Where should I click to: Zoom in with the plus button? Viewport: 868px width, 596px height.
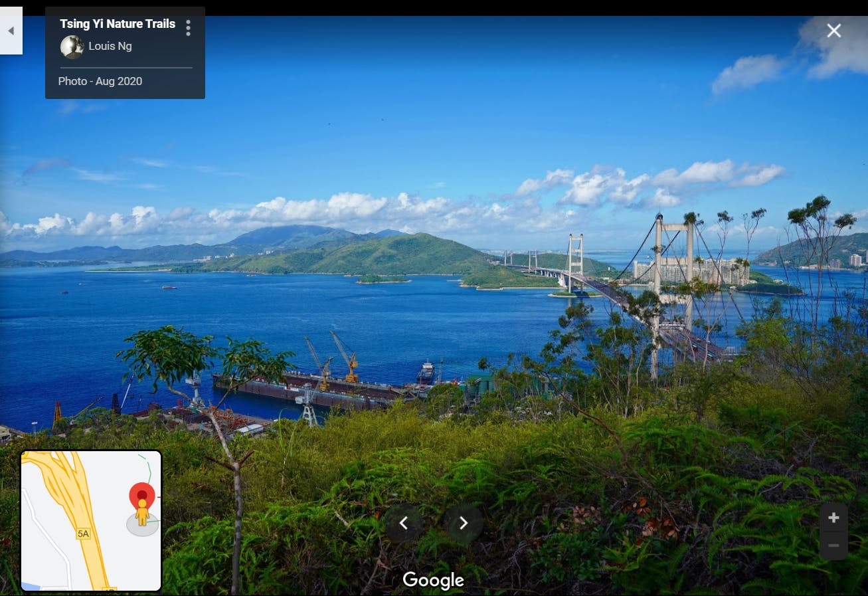pos(833,518)
